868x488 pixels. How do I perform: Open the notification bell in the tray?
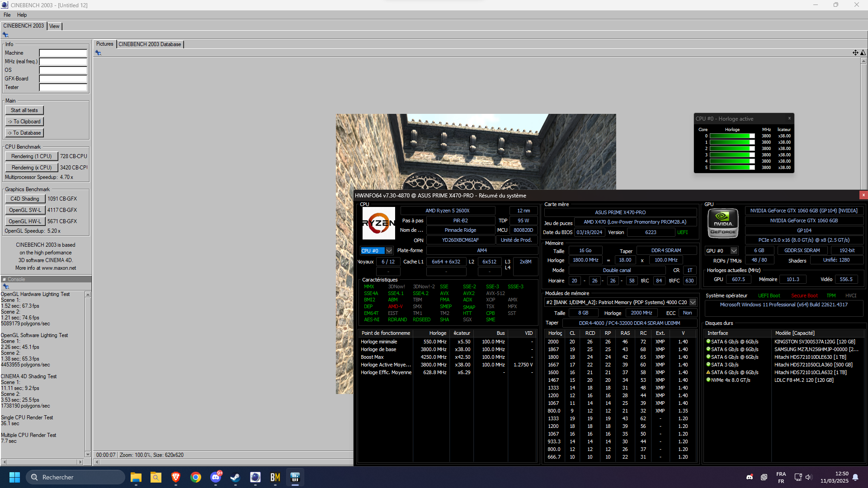tap(855, 477)
